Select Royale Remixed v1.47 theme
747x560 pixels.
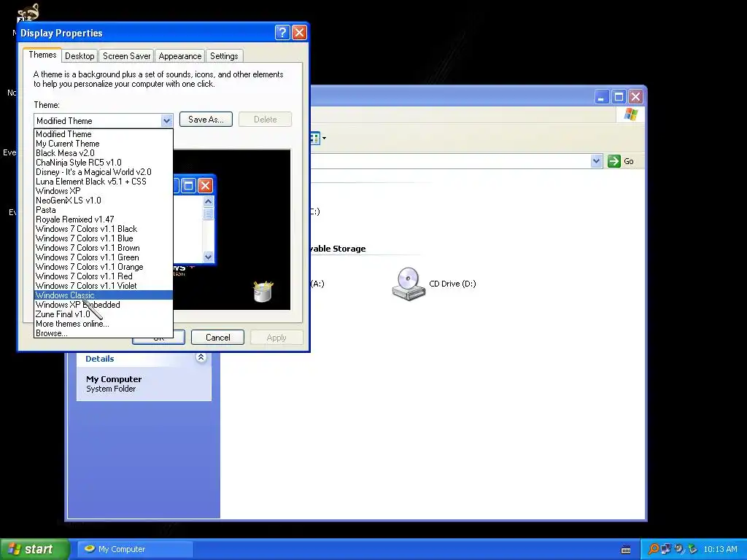pyautogui.click(x=104, y=219)
